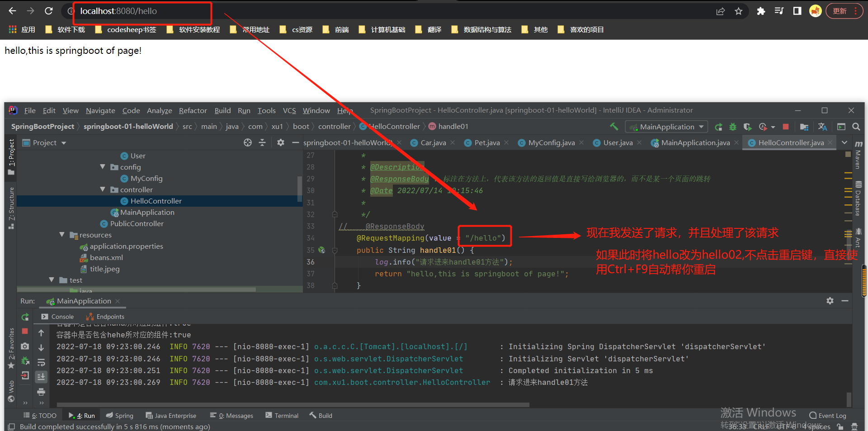Click springboot-01-helloWorld breadcrumb

click(x=128, y=126)
